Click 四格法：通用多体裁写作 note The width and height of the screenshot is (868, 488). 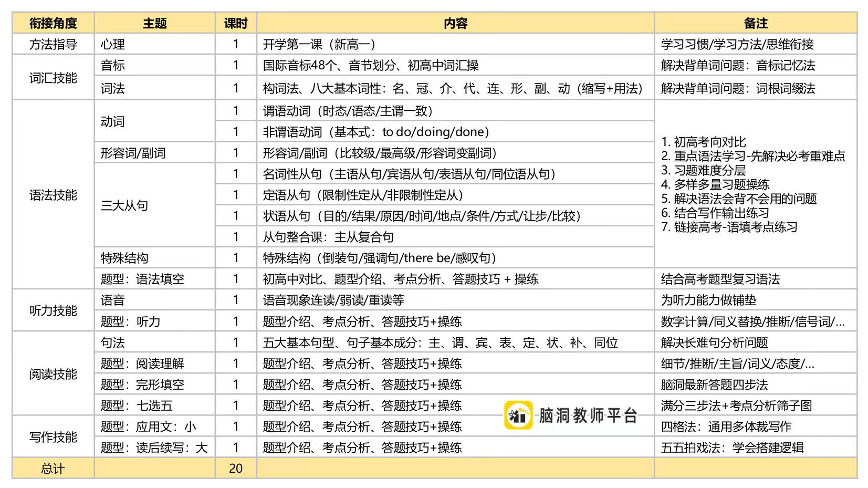(x=756, y=426)
